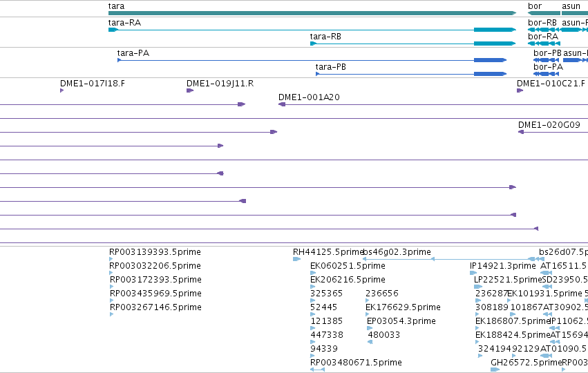The height and width of the screenshot is (373, 588).
Task: Select the DME1-017I18.F clone end label
Action: click(x=93, y=83)
